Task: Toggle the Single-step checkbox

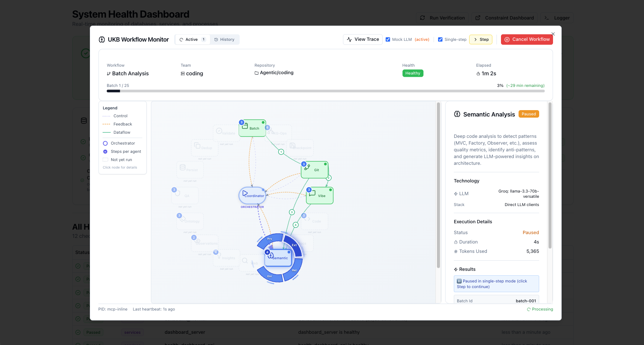Action: click(440, 39)
